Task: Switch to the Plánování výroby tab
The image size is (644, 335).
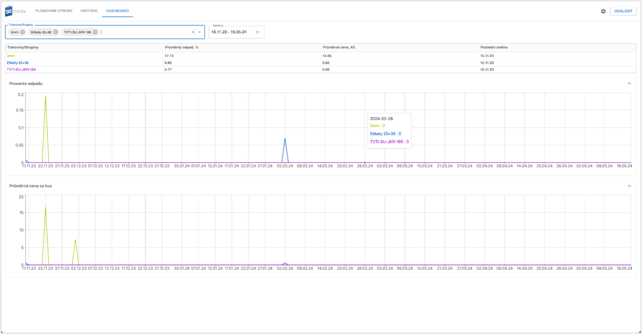Action: [54, 11]
